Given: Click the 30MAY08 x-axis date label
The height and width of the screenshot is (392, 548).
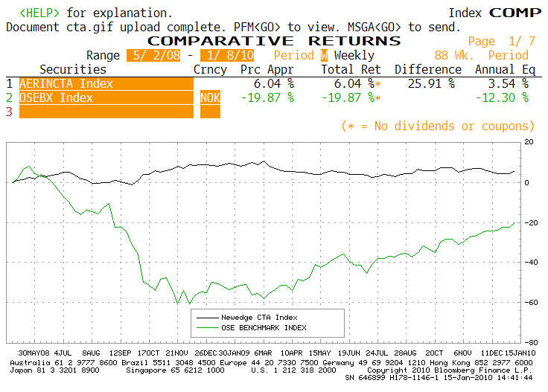Looking at the screenshot, I should (x=34, y=353).
